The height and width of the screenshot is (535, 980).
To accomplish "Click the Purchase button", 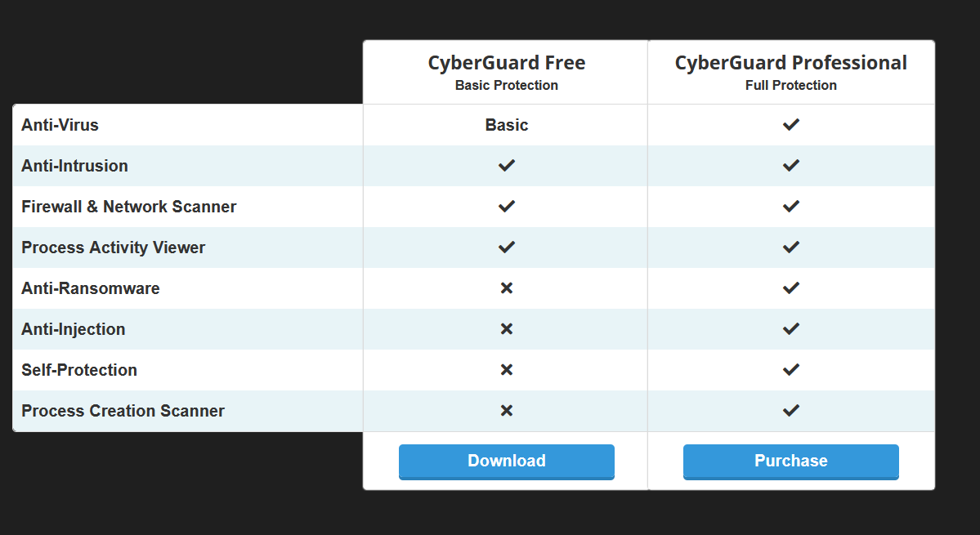I will tap(790, 461).
